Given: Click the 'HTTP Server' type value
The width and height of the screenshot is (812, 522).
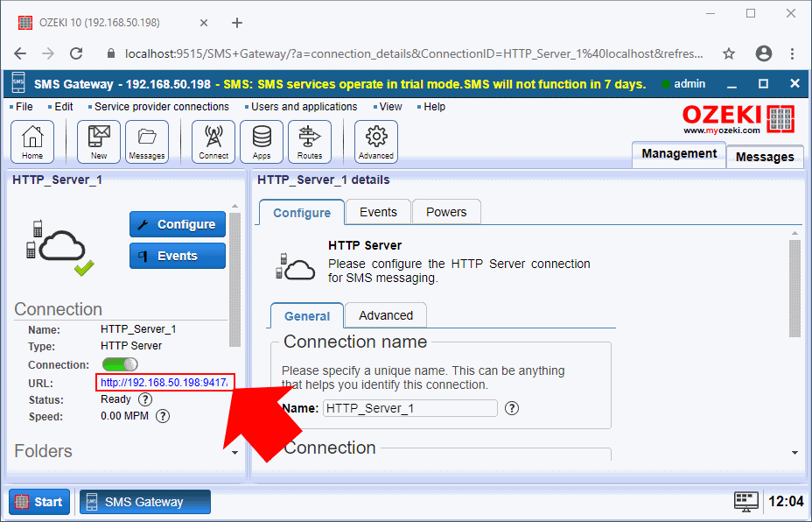Looking at the screenshot, I should click(x=131, y=346).
